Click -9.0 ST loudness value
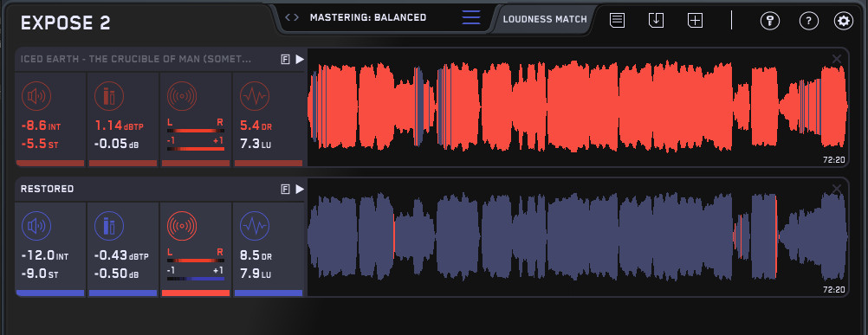Image resolution: width=868 pixels, height=335 pixels. (39, 274)
